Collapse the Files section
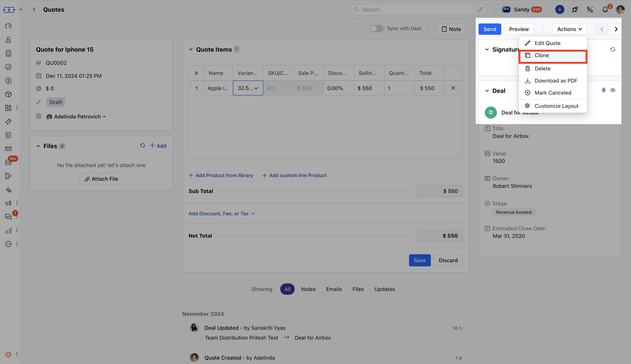The width and height of the screenshot is (631, 364). tap(38, 146)
